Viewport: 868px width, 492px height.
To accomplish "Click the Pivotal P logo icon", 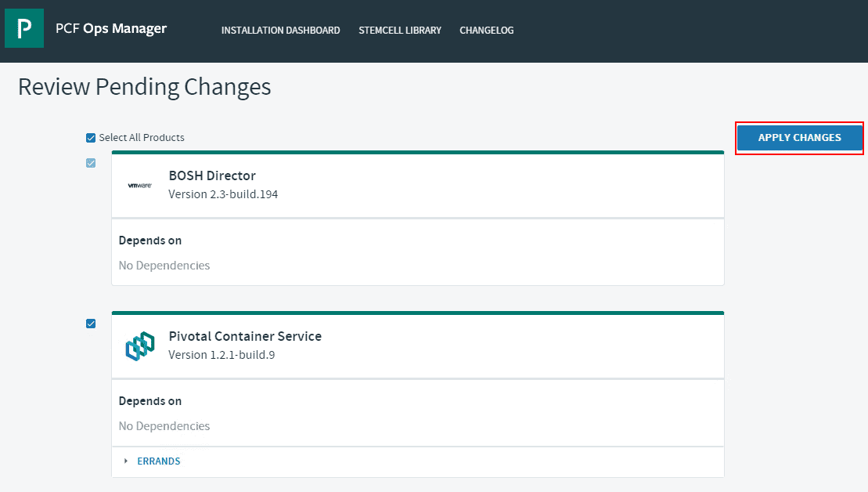I will (x=24, y=28).
